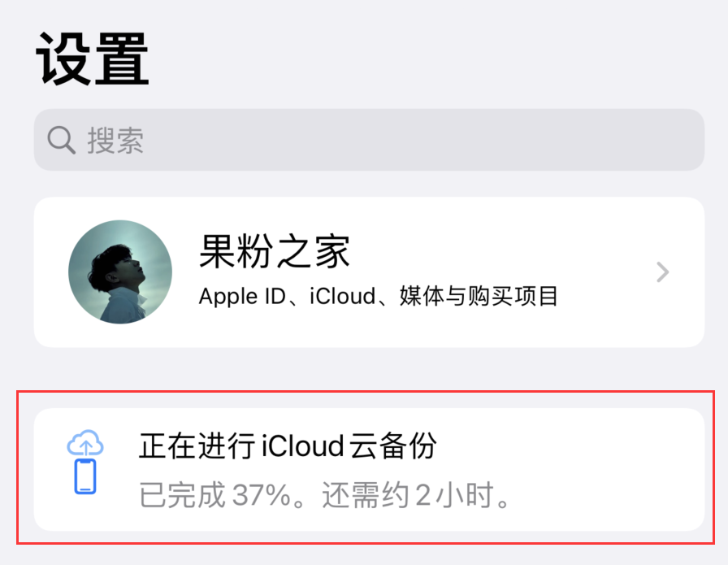This screenshot has width=728, height=565.
Task: Tap the search icon inside the 搜索 bar
Action: (61, 140)
